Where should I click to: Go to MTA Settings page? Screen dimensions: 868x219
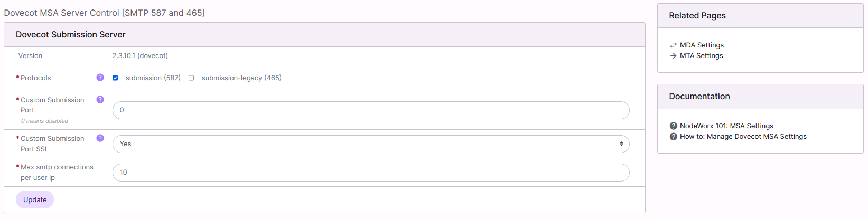701,56
